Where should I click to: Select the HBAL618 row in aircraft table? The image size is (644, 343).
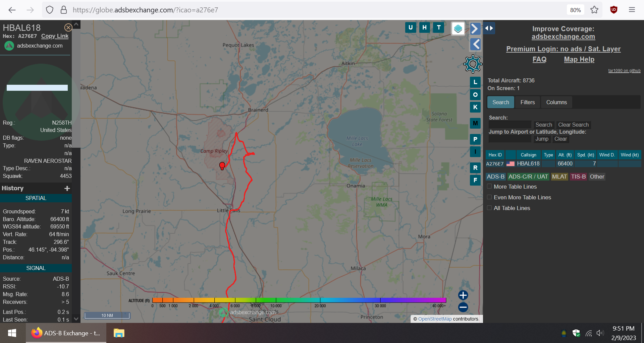563,164
